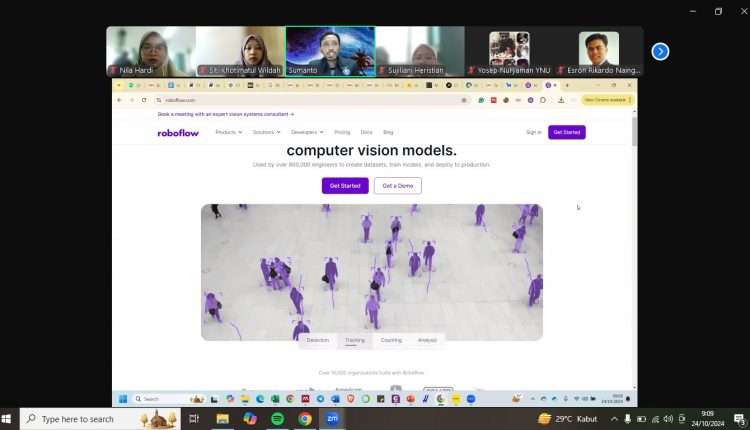
Task: Open the network tray icon
Action: click(x=655, y=419)
